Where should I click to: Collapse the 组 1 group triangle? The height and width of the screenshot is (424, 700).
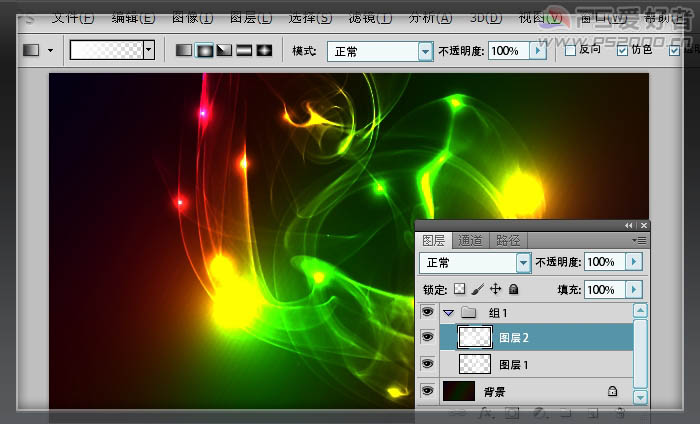tap(447, 313)
